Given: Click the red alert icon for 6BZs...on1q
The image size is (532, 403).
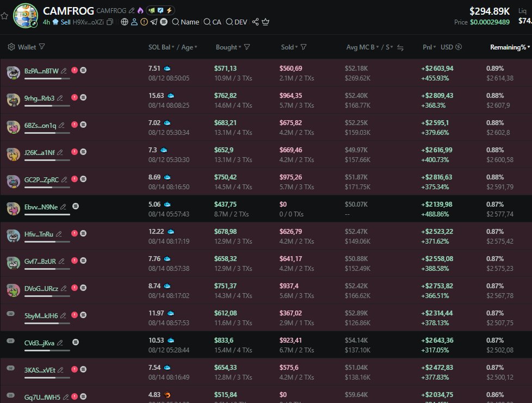Looking at the screenshot, I should [75, 125].
